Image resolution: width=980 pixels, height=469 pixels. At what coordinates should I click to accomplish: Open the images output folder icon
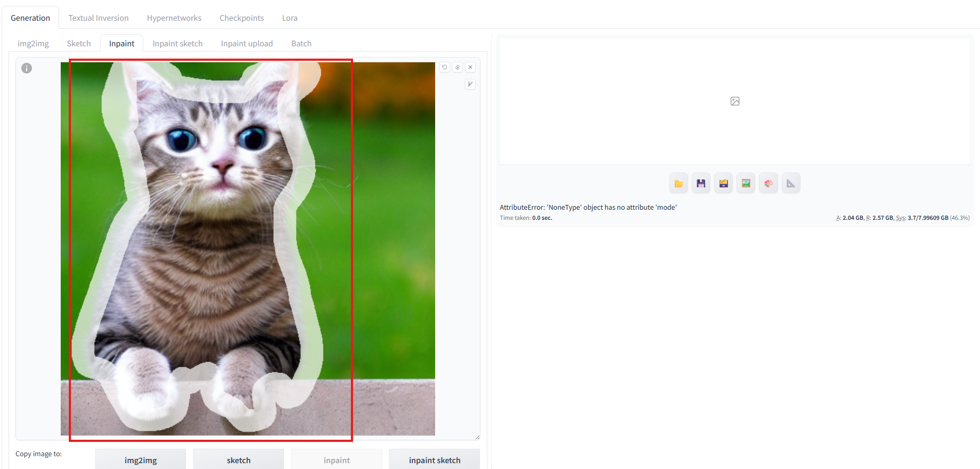pyautogui.click(x=679, y=183)
